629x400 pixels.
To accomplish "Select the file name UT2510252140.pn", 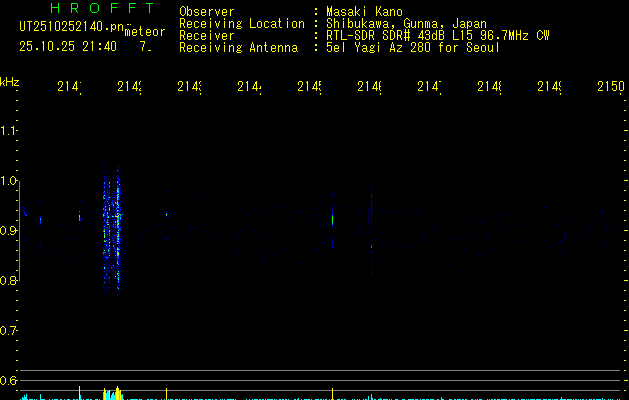I will [72, 26].
